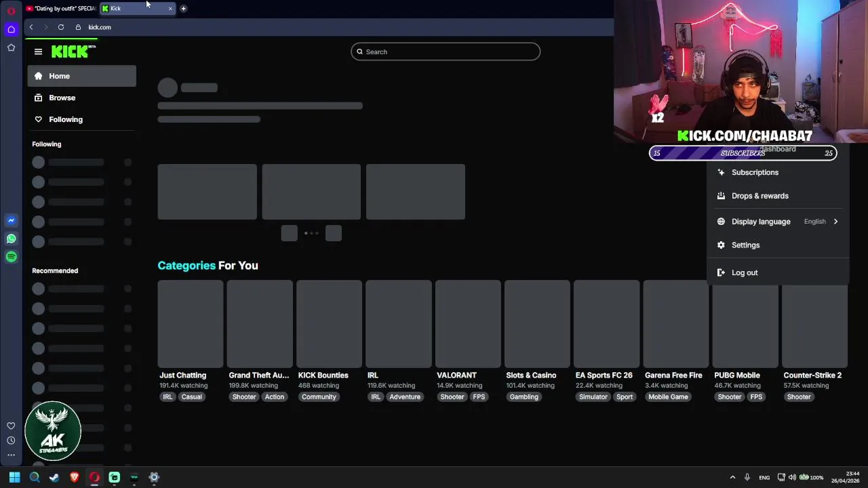
Task: Open ENG language switcher in tray
Action: [x=764, y=477]
